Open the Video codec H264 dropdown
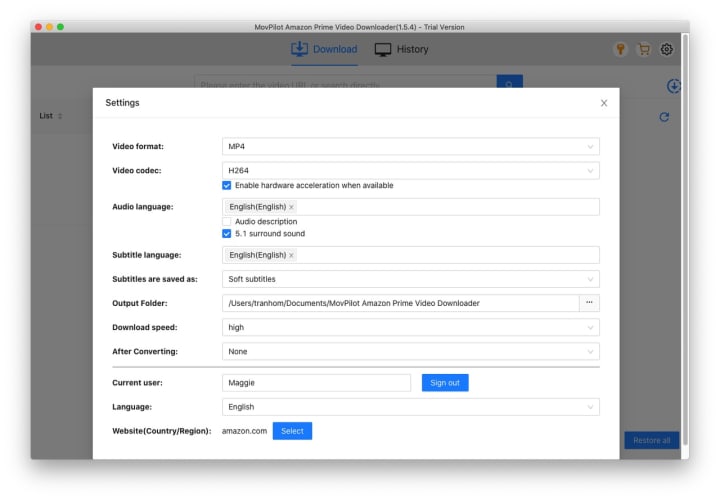720x500 pixels. (x=411, y=170)
